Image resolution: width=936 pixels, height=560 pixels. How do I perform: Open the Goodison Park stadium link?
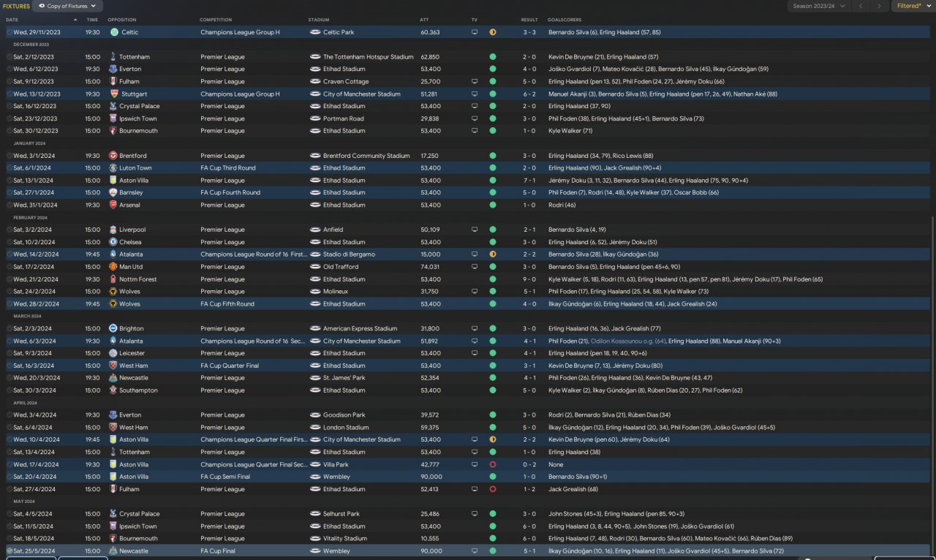[x=344, y=415]
